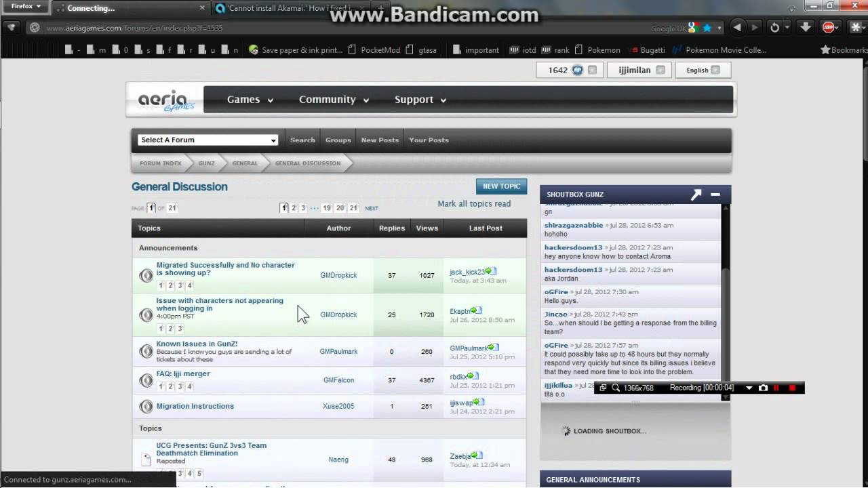Go forward with the browser forward arrow
The height and width of the screenshot is (488, 868).
(755, 28)
